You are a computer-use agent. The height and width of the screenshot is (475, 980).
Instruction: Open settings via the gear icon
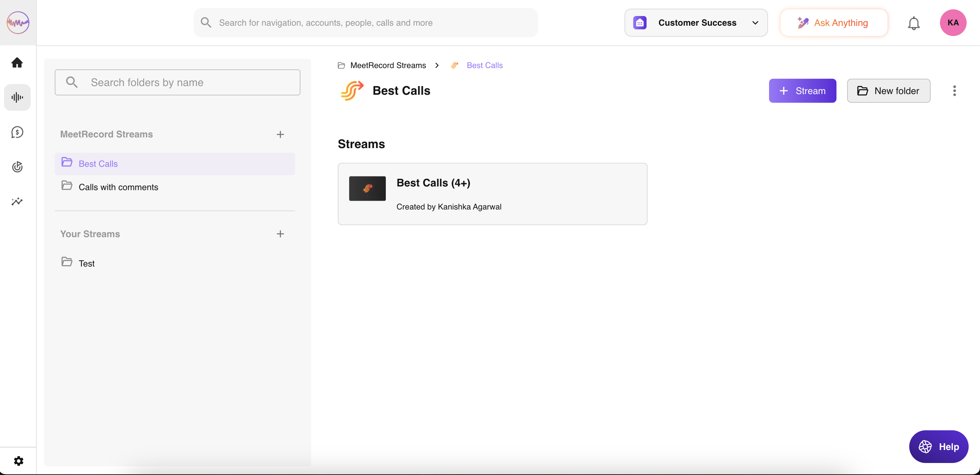tap(18, 461)
